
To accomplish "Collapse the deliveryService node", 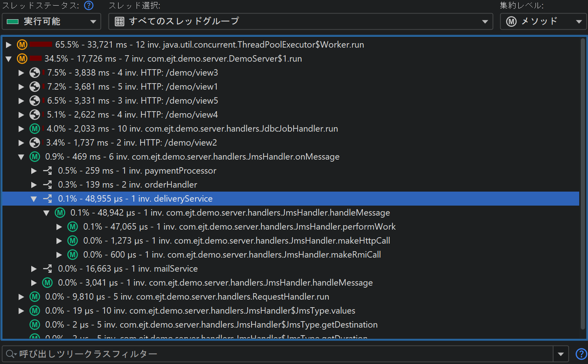I will point(34,199).
